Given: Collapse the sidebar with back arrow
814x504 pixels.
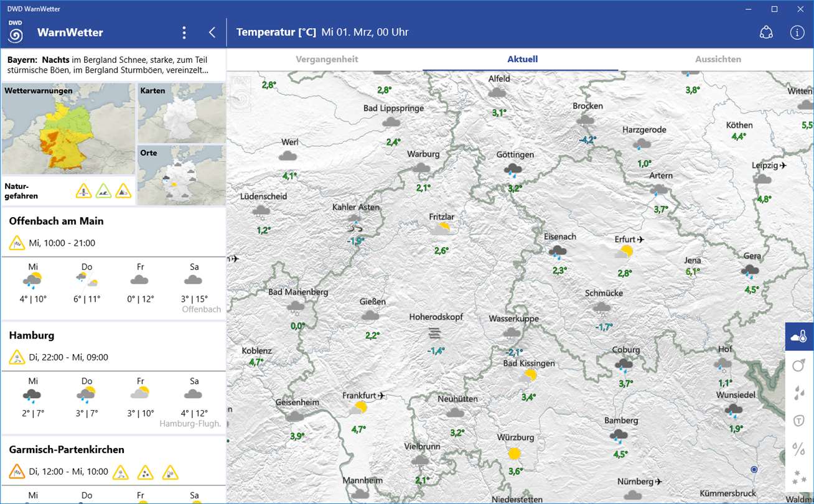Looking at the screenshot, I should (212, 32).
